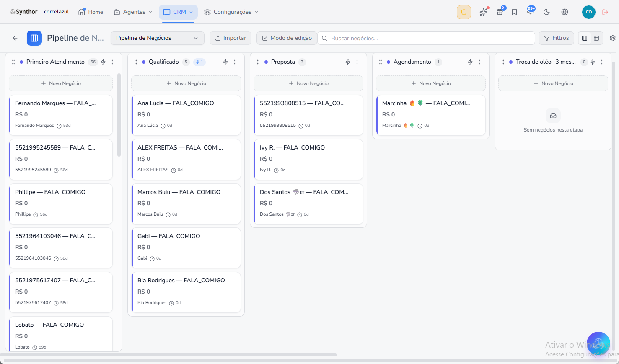
Task: Click the drag handle of Proposta column
Action: pyautogui.click(x=258, y=62)
